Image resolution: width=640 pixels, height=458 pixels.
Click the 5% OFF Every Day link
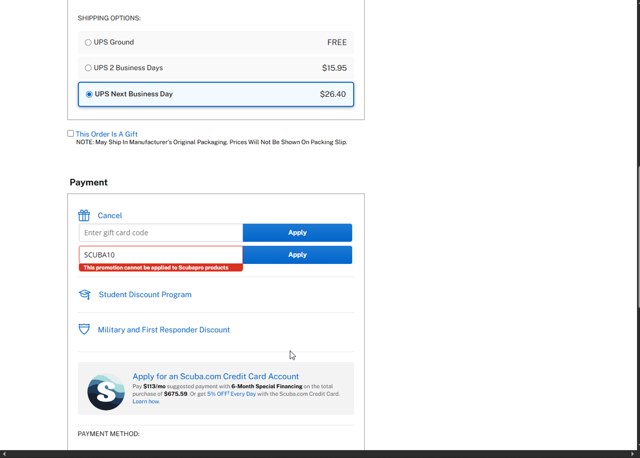(x=231, y=394)
